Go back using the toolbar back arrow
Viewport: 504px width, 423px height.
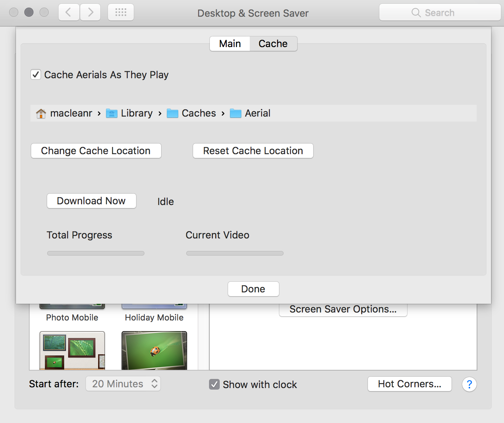click(x=69, y=12)
